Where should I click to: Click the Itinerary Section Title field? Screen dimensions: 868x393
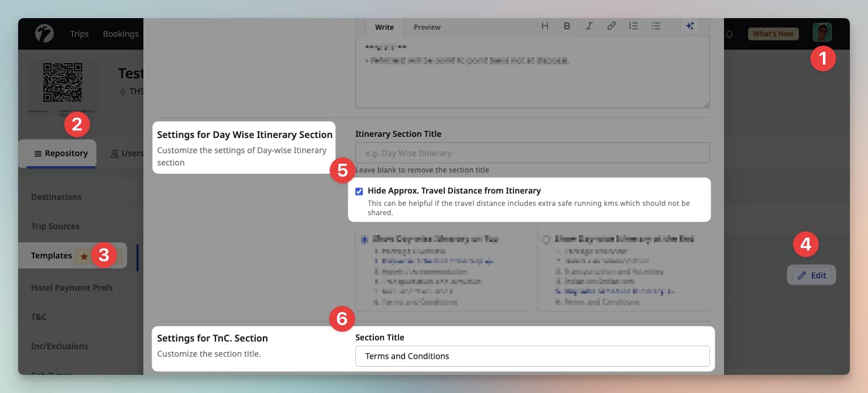coord(532,153)
